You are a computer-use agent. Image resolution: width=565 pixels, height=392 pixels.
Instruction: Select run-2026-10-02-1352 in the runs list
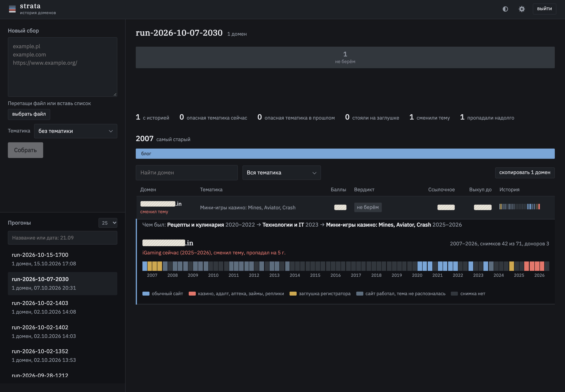(62, 355)
